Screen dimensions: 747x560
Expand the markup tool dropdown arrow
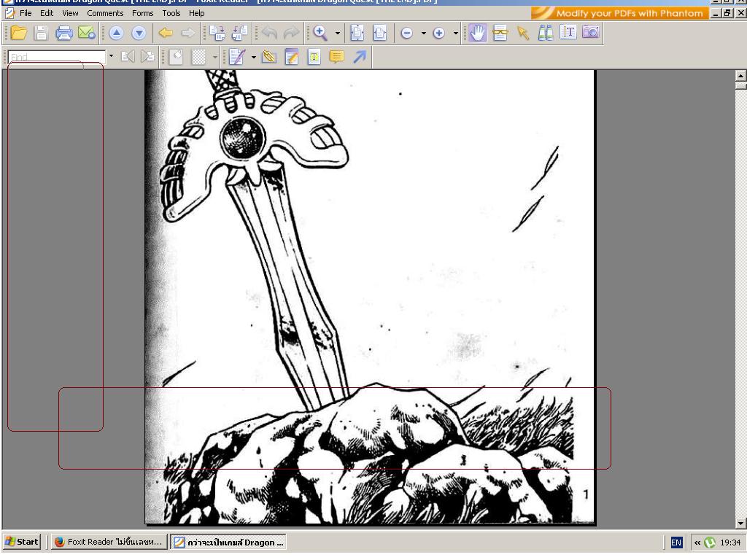tap(253, 58)
